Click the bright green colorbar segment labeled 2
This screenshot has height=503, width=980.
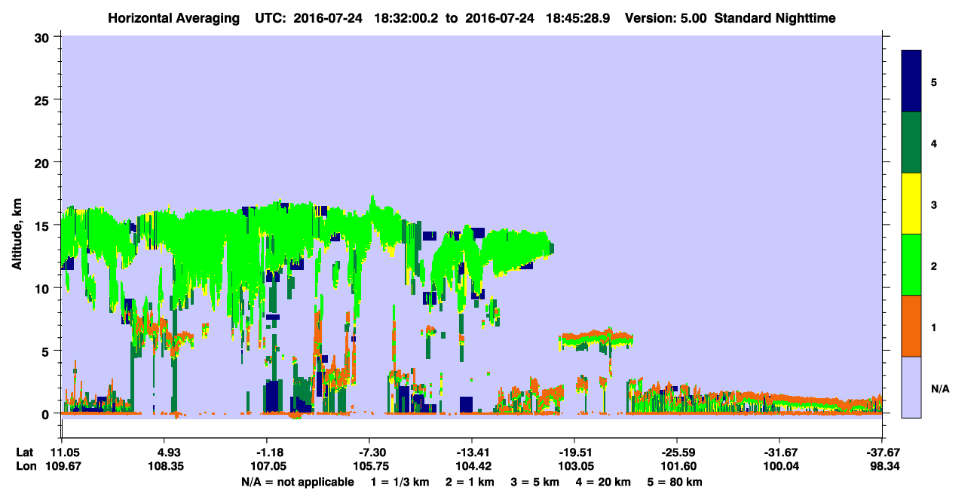[x=911, y=265]
